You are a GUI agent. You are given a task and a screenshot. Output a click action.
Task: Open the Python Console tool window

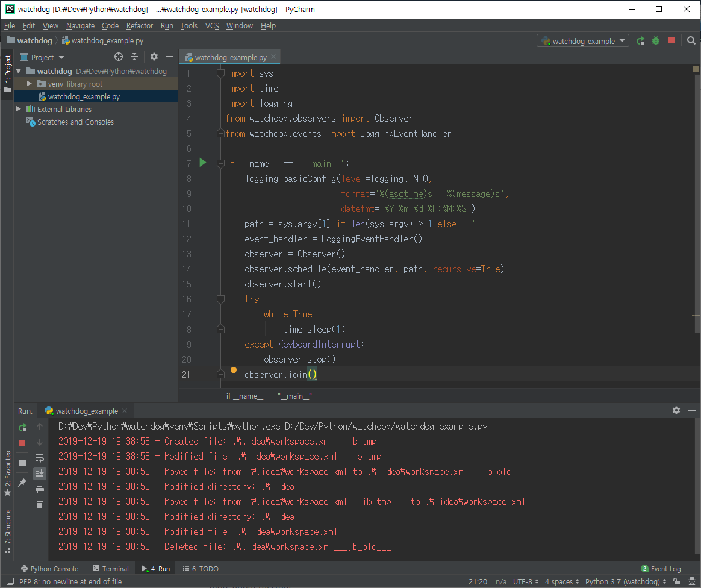[x=49, y=568]
